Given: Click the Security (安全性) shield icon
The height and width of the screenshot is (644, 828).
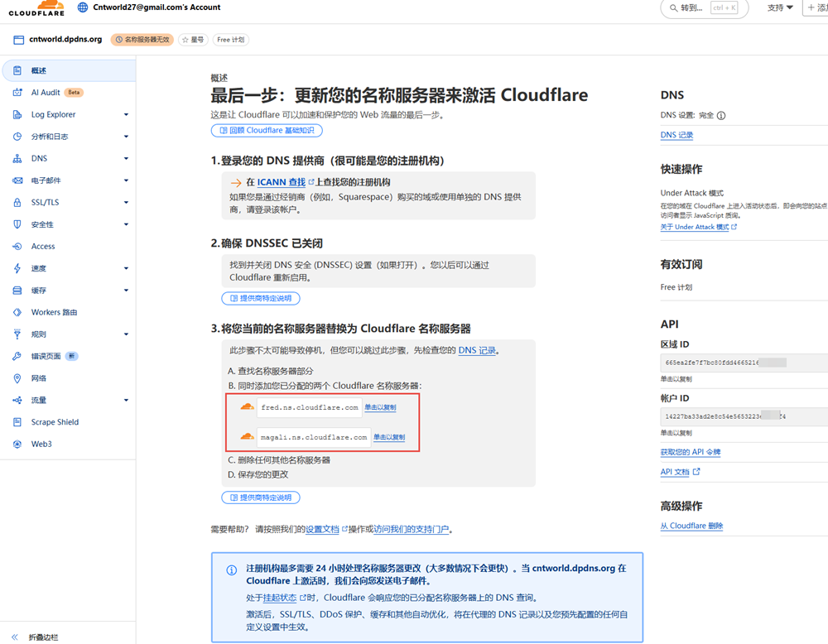Looking at the screenshot, I should pos(17,224).
